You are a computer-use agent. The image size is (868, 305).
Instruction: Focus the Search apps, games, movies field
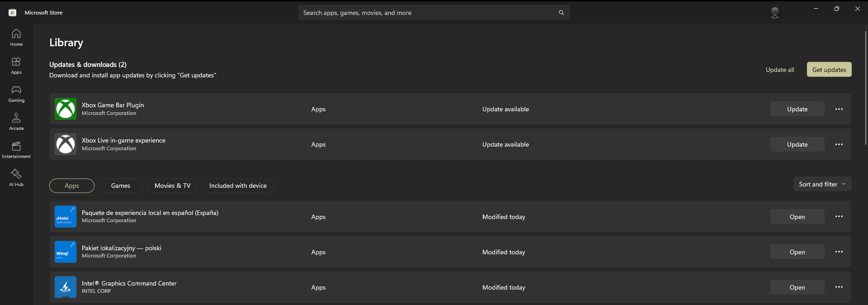(x=434, y=13)
